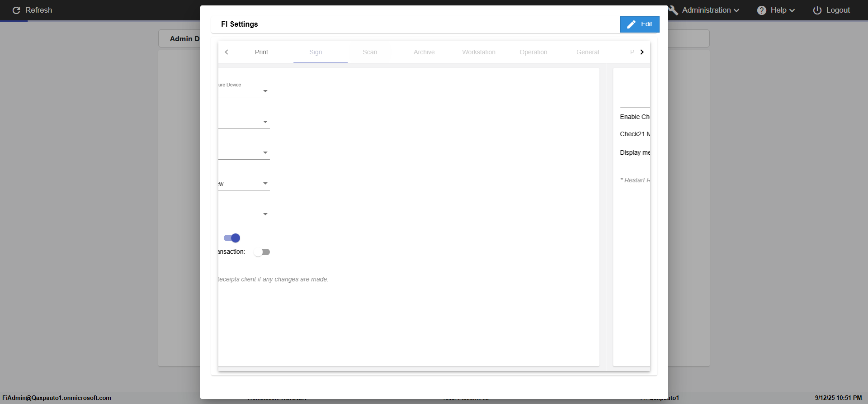Click the date and time in status bar
Image resolution: width=868 pixels, height=404 pixels.
click(x=838, y=398)
